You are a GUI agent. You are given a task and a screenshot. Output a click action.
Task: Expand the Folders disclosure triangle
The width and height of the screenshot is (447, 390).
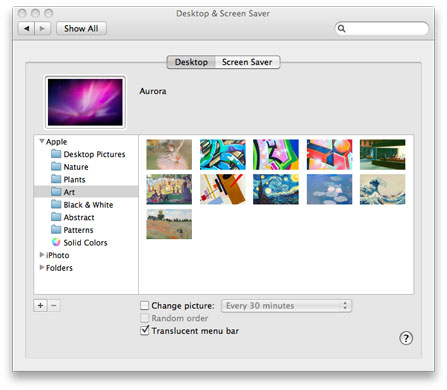[42, 267]
